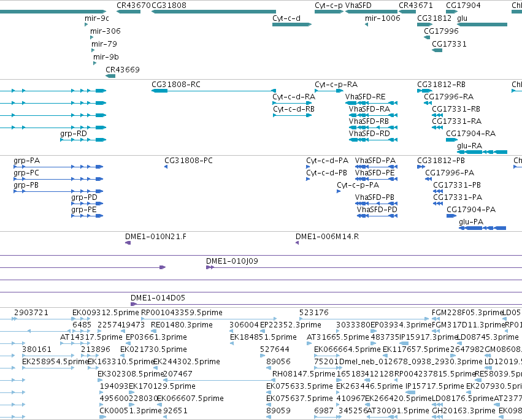522x420 pixels.
Task: Click the VhaSFD-RD transcript label
Action: coord(369,134)
